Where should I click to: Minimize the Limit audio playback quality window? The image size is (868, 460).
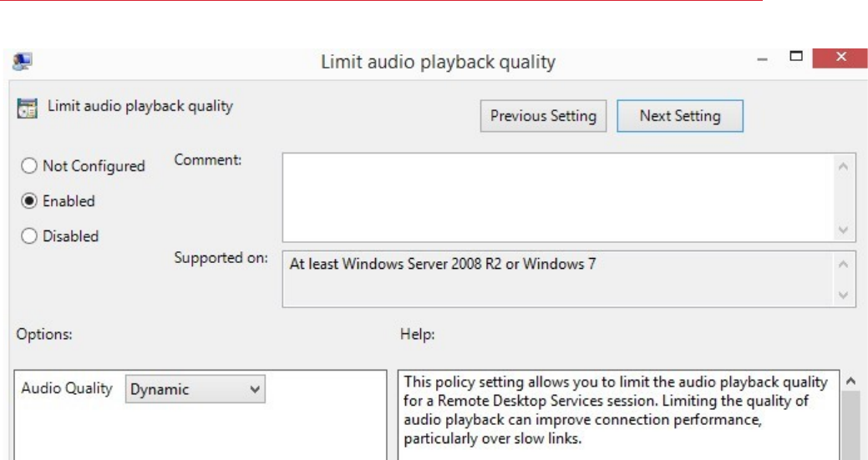pos(763,59)
